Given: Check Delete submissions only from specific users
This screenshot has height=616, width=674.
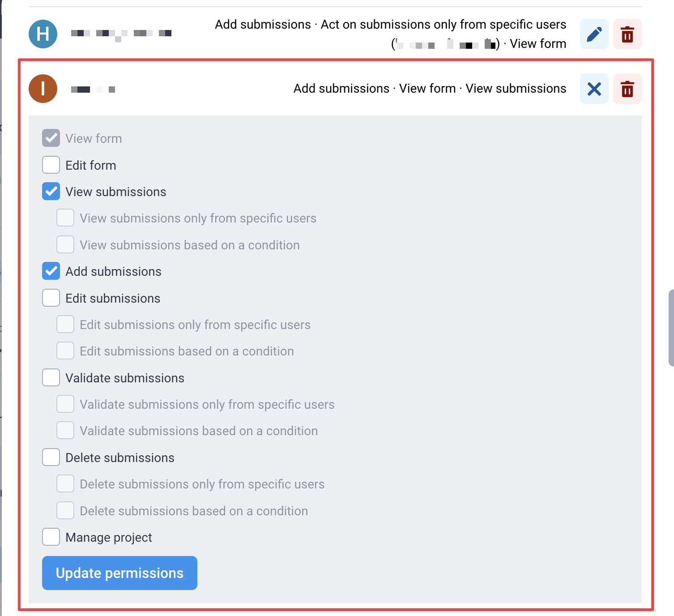Looking at the screenshot, I should point(65,483).
